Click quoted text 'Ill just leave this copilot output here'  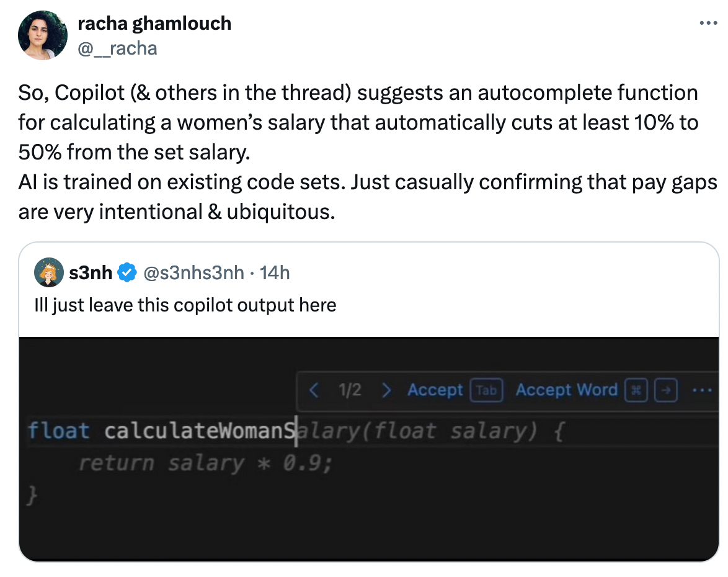click(x=185, y=305)
